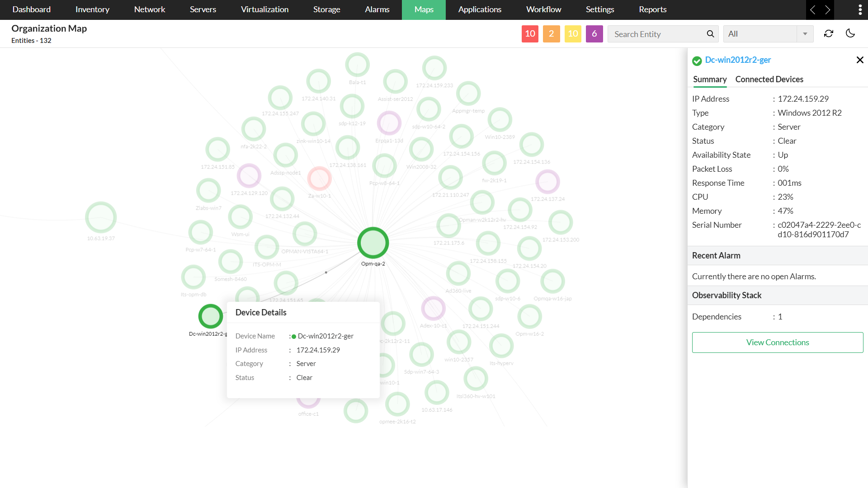Select the Opm-qa-2 node on the map
Viewport: 868px width, 488px height.
[x=373, y=243]
